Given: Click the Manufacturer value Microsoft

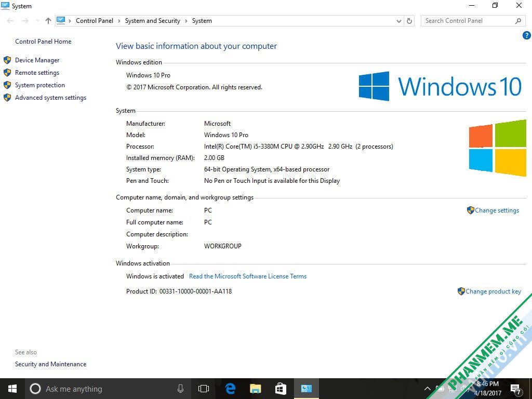Looking at the screenshot, I should 217,124.
